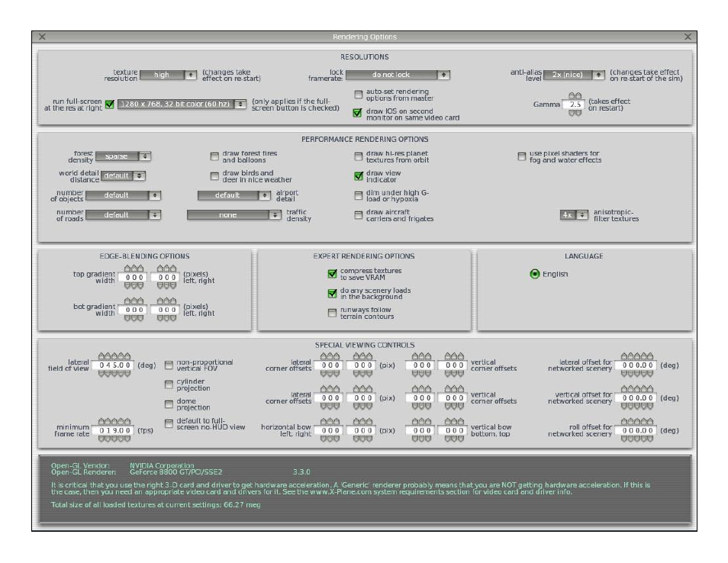
Task: Open the texture resolution dropdown
Action: pyautogui.click(x=168, y=75)
